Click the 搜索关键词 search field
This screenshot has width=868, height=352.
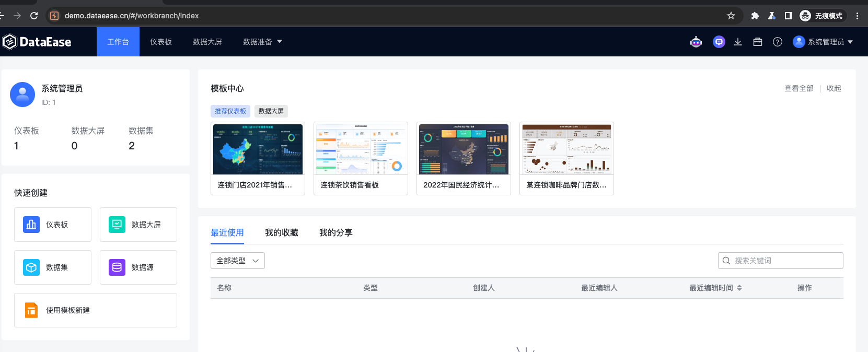click(785, 261)
